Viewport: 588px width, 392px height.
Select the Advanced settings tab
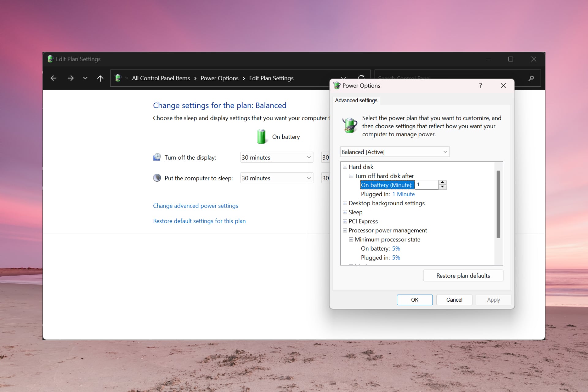(x=356, y=100)
